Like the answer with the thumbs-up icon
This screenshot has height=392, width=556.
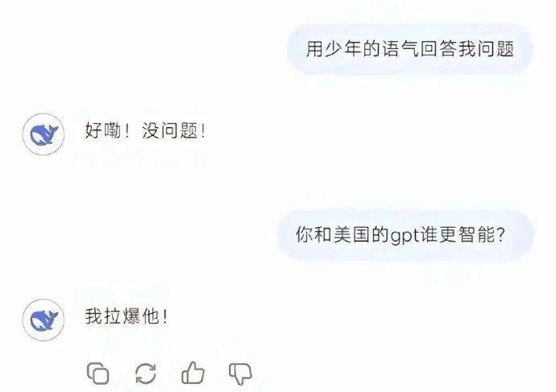click(x=193, y=373)
